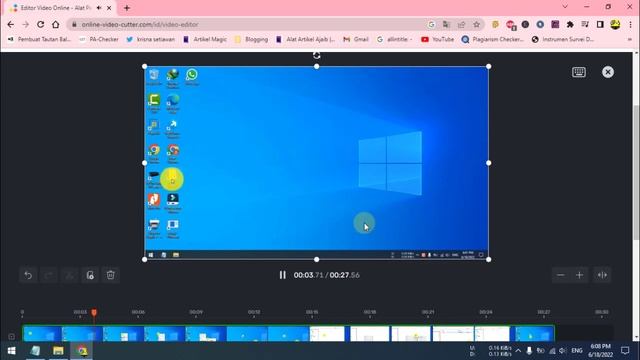This screenshot has width=640, height=360.
Task: Delete clip with trash icon
Action: [x=111, y=275]
